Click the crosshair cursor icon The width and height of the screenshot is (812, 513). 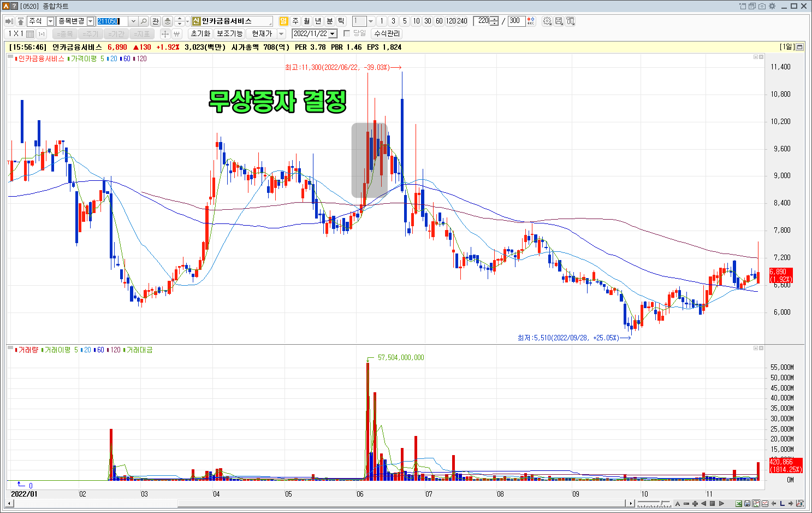pyautogui.click(x=165, y=34)
